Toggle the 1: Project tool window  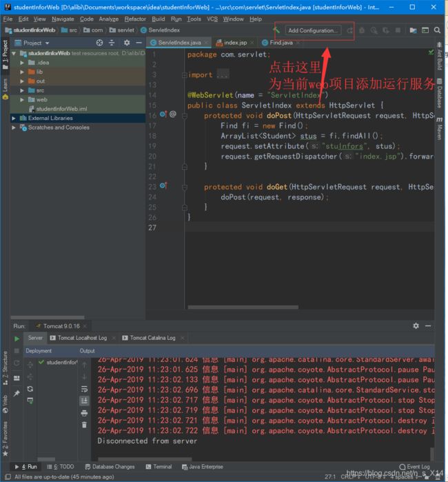point(5,54)
